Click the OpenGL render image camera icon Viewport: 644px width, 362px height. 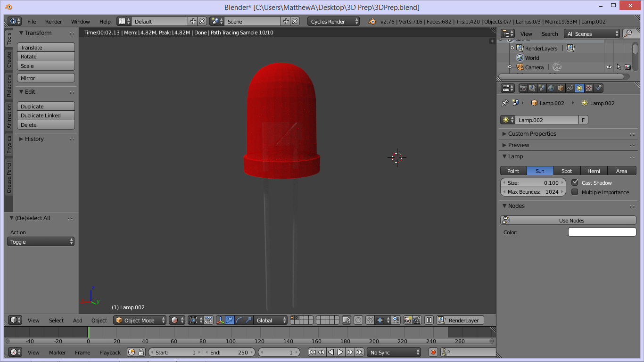(x=407, y=320)
